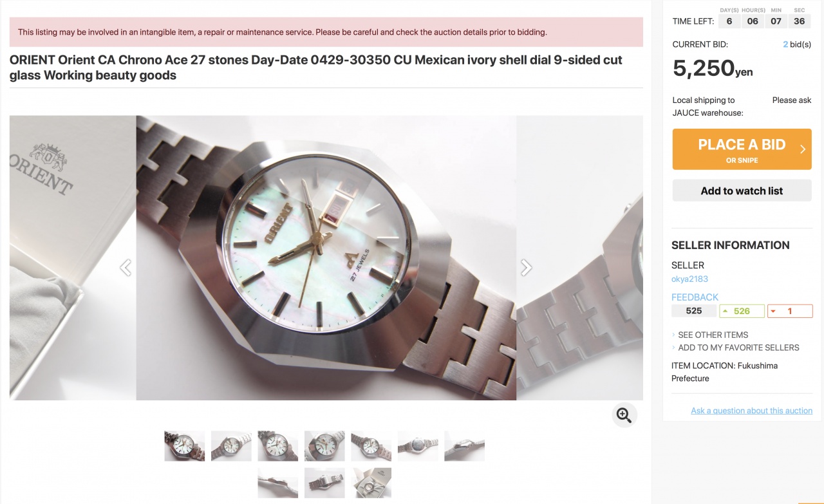The image size is (824, 504).
Task: Click the main watch dial photo
Action: 326,257
